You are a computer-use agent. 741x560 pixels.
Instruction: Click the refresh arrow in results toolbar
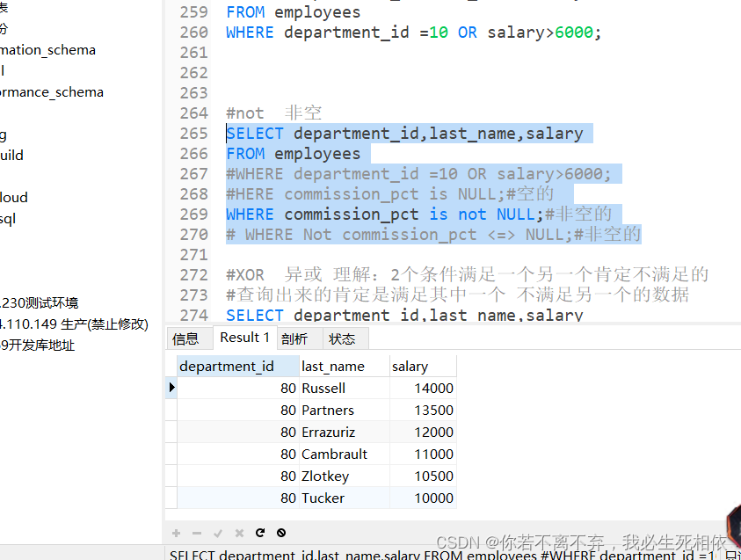(x=260, y=532)
